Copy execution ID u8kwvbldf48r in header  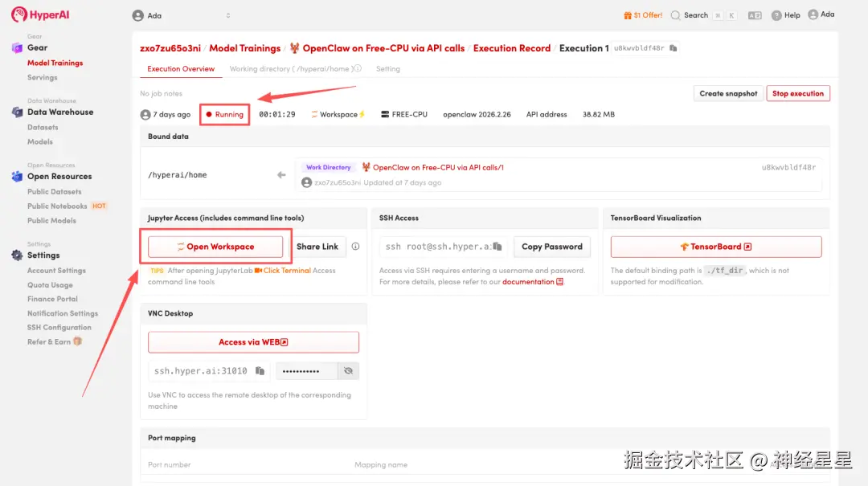674,48
